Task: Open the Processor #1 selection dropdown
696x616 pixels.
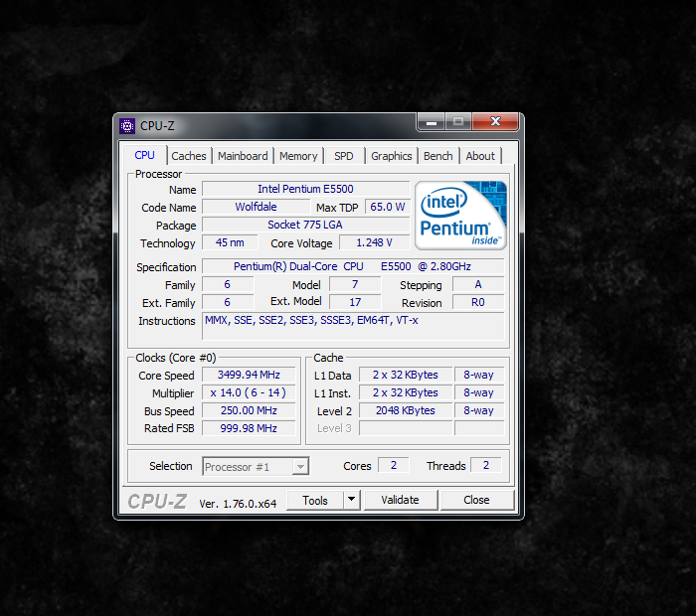Action: [256, 466]
